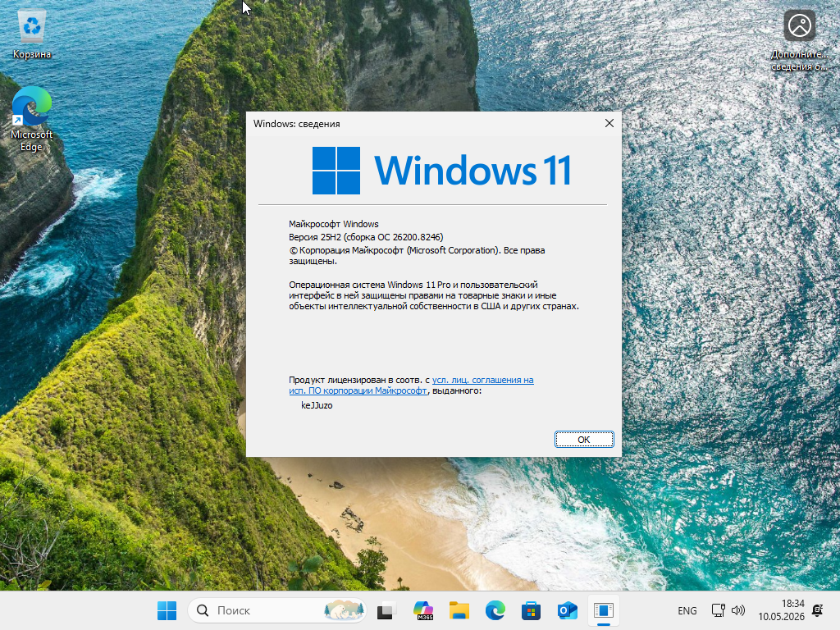Viewport: 840px width, 630px height.
Task: Launch Microsoft 365 Copilot from taskbar
Action: coord(423,610)
